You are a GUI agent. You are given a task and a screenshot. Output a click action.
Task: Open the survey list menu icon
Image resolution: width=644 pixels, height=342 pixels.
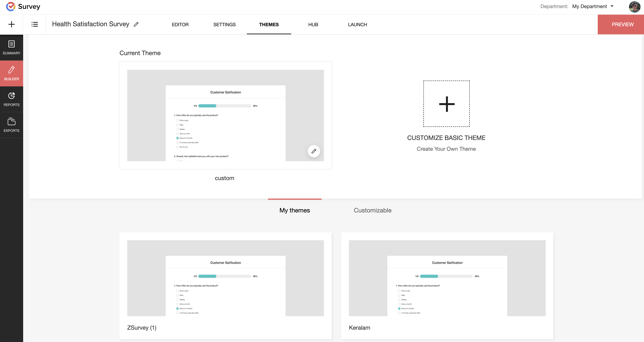click(35, 24)
